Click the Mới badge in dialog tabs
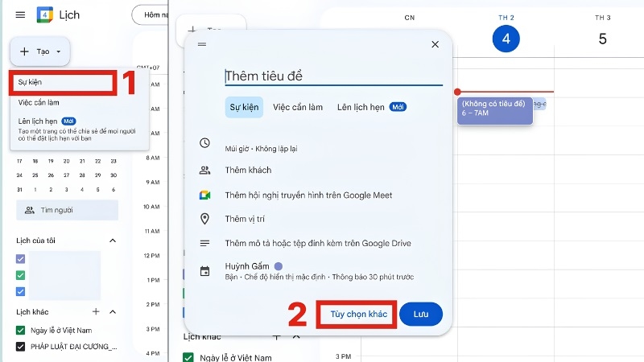644x362 pixels. coord(398,107)
